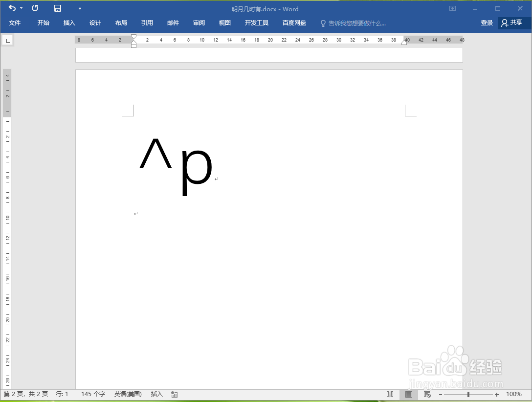Click the zoom slider handle
Image resolution: width=532 pixels, height=402 pixels.
click(x=468, y=395)
